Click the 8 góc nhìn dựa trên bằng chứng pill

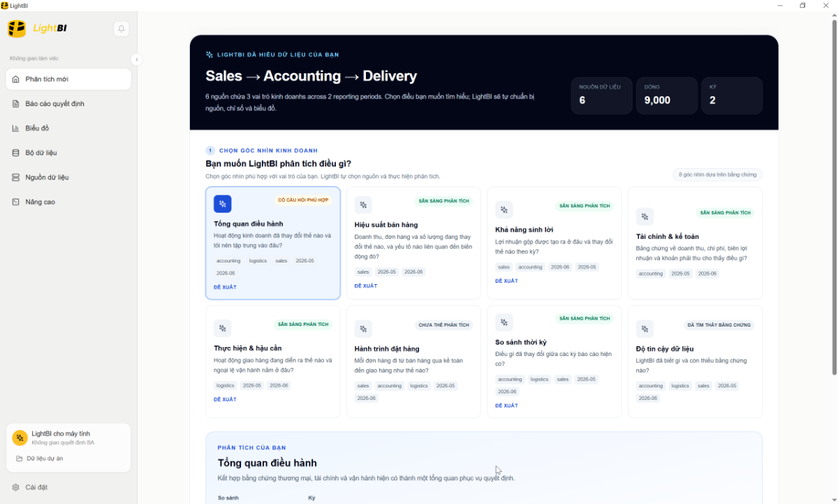(x=718, y=175)
